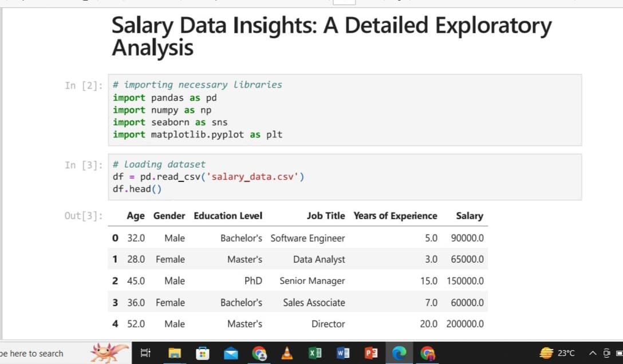Click the Salary Data Insights heading

tap(331, 36)
